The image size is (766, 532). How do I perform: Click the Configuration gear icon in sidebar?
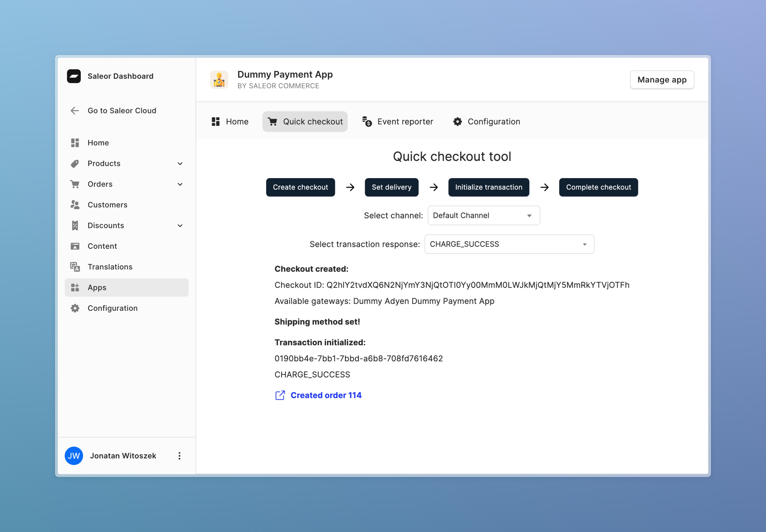pos(75,308)
